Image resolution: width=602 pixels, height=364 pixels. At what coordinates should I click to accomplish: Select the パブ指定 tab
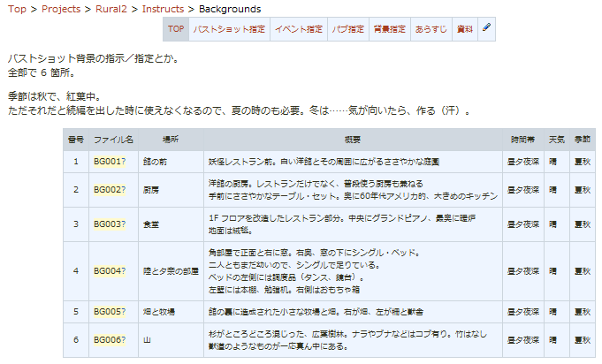click(348, 29)
